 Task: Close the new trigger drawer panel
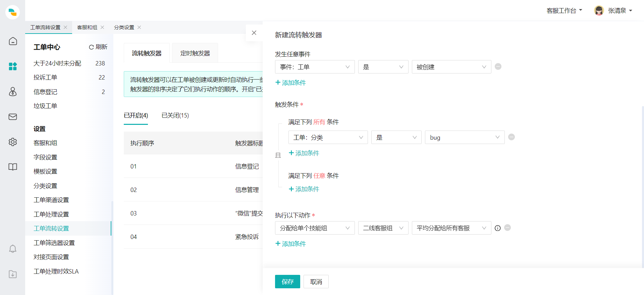[x=254, y=33]
